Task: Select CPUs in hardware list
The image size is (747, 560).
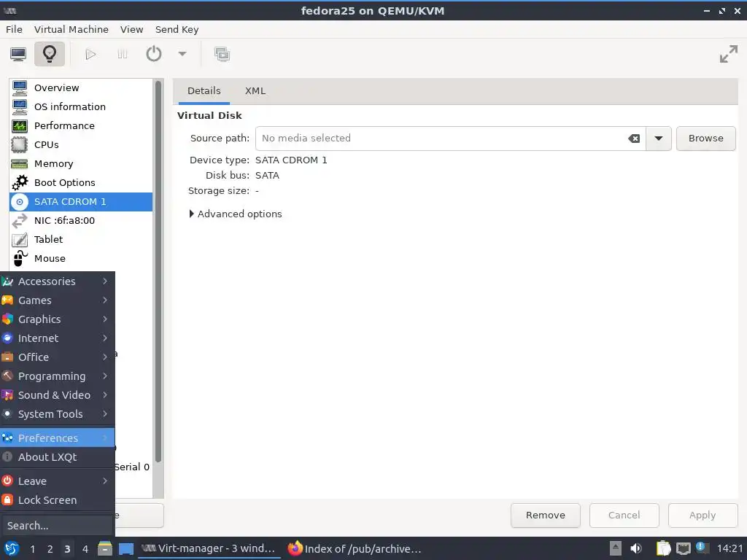Action: click(x=81, y=145)
